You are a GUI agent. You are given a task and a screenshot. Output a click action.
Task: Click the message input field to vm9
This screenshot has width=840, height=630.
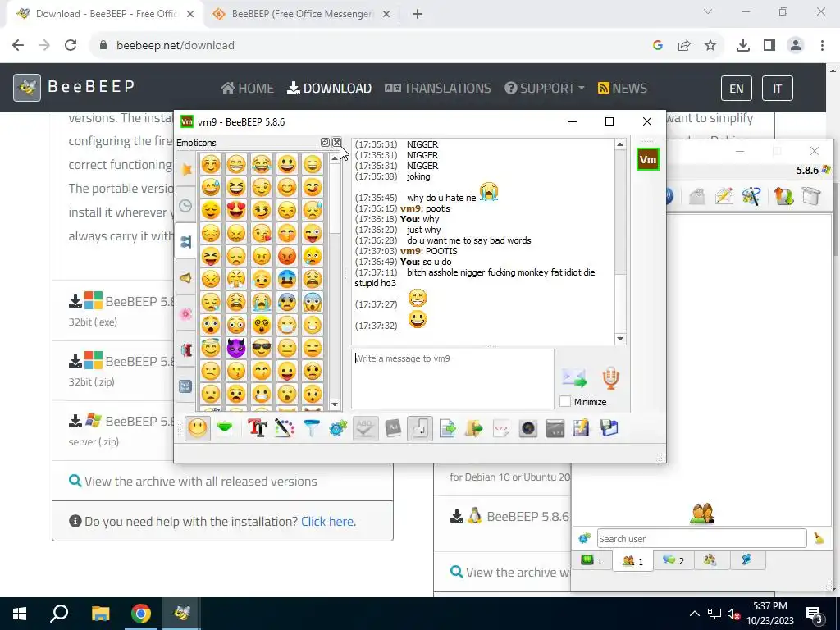[x=453, y=379]
